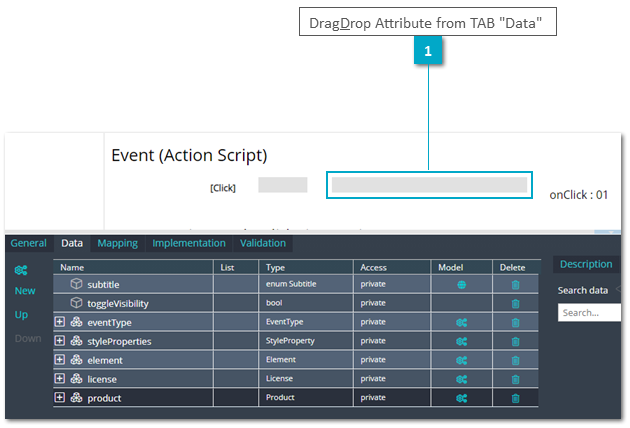The height and width of the screenshot is (428, 630).
Task: Delete the product attribute via trash icon
Action: (515, 398)
